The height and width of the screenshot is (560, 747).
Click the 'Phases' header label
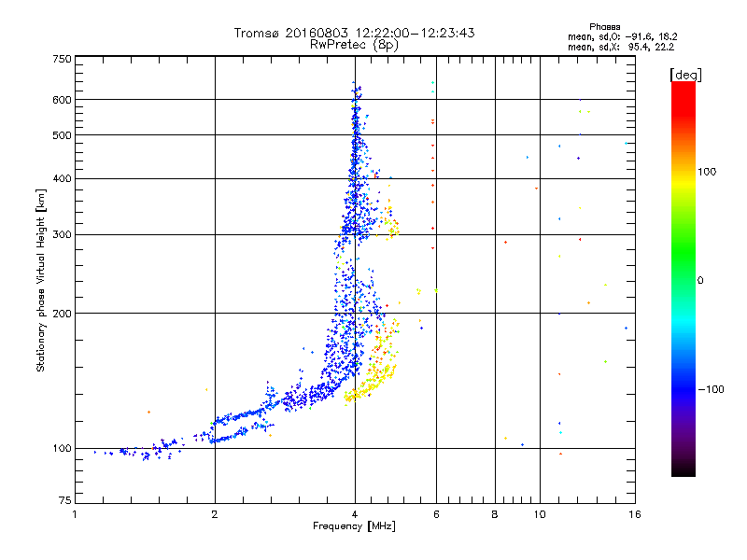[x=604, y=27]
